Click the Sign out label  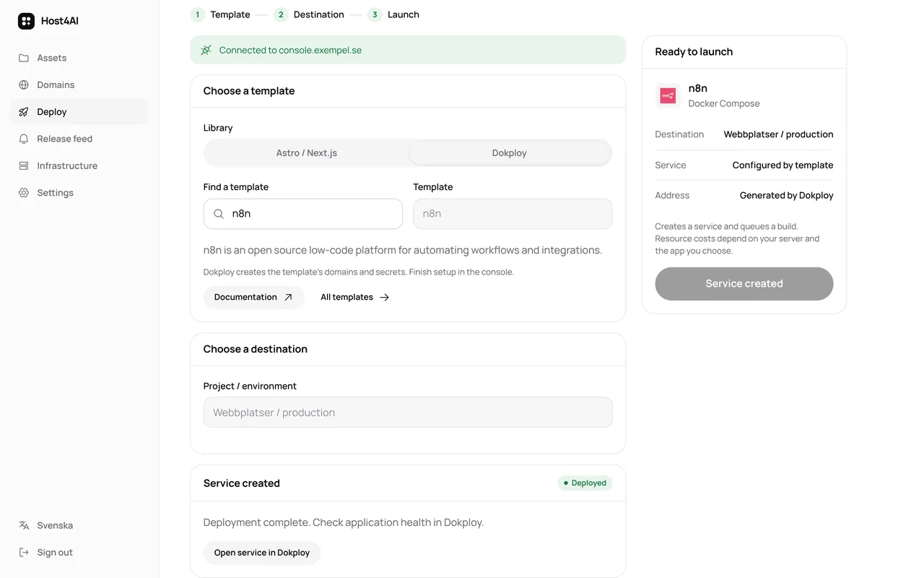click(x=55, y=553)
